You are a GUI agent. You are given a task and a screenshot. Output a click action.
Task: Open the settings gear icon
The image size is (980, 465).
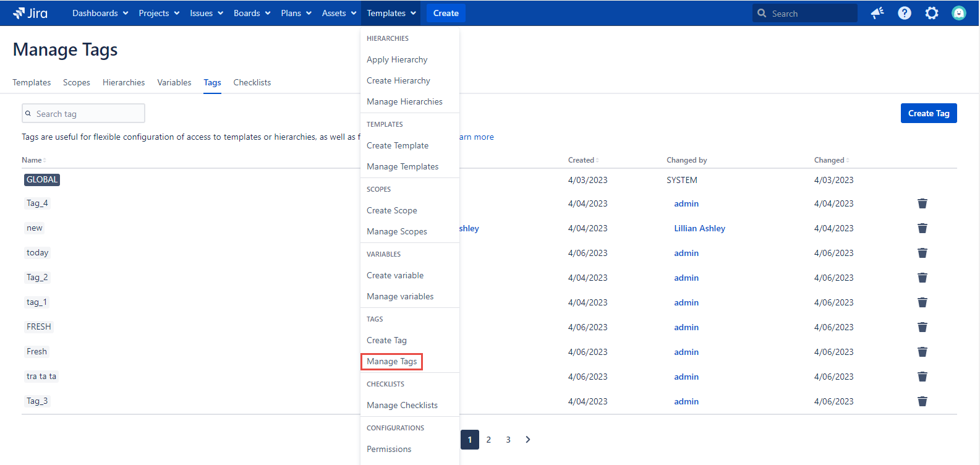[x=932, y=13]
